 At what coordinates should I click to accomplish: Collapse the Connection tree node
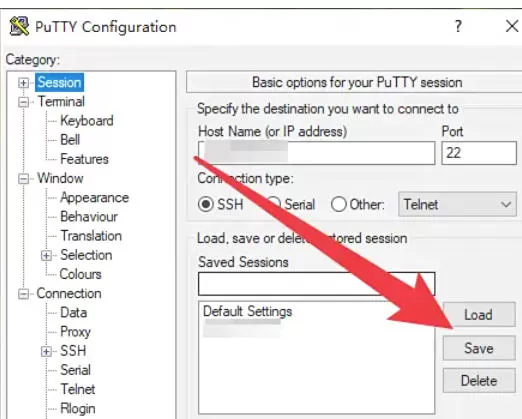click(23, 294)
